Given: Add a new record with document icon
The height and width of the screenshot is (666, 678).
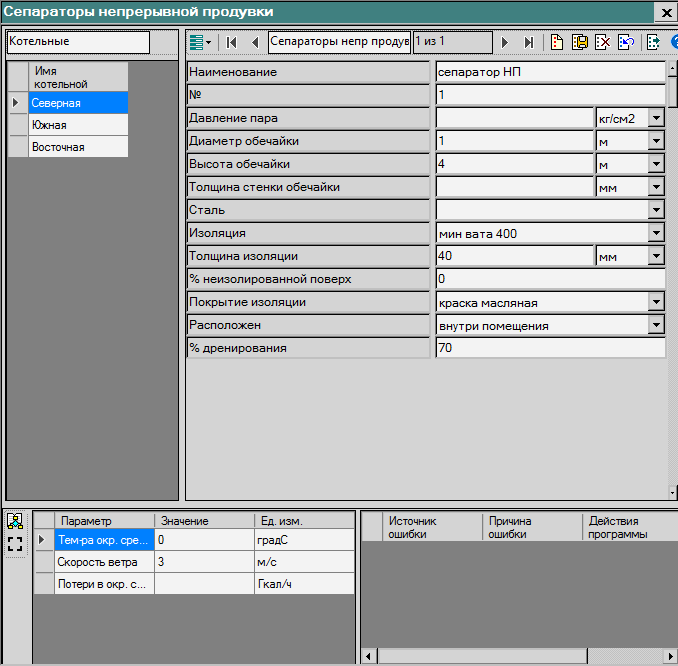Looking at the screenshot, I should pyautogui.click(x=556, y=42).
